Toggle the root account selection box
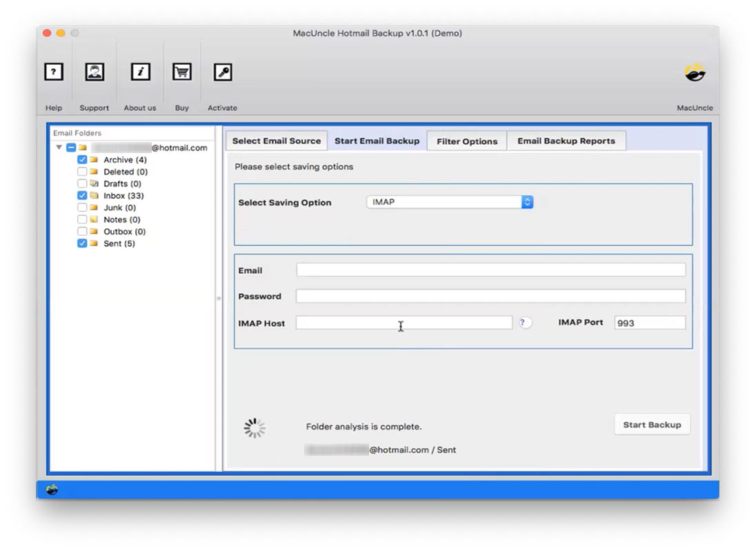The width and height of the screenshot is (756, 551). [x=71, y=147]
